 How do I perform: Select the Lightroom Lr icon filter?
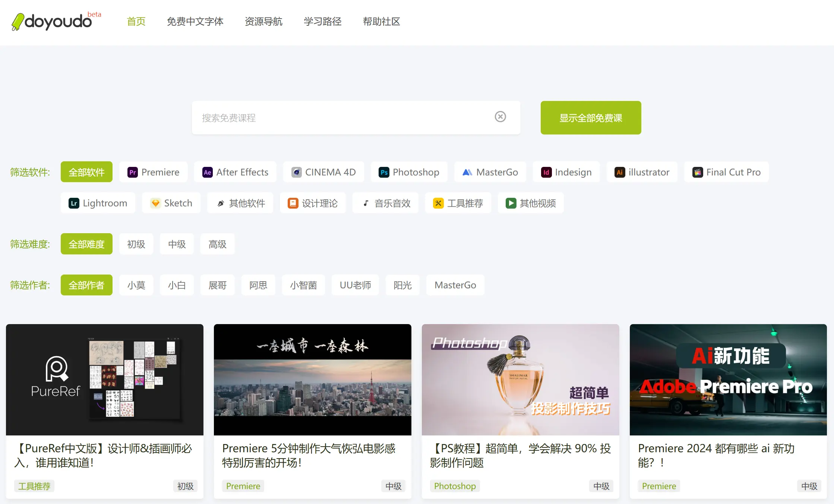pyautogui.click(x=74, y=203)
